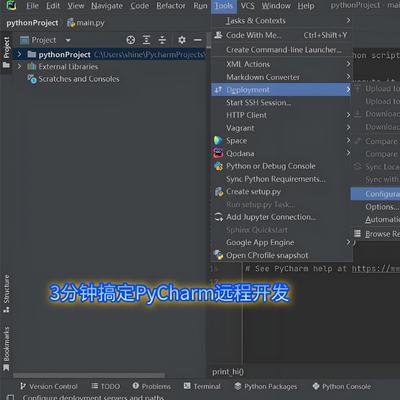Click the Python Packages layers icon
Image resolution: width=400 pixels, height=400 pixels.
pyautogui.click(x=238, y=386)
